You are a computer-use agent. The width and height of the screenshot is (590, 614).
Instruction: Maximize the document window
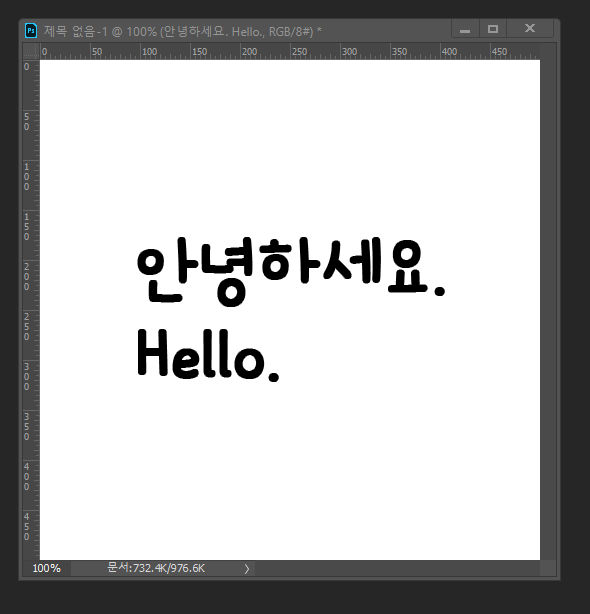(x=493, y=29)
